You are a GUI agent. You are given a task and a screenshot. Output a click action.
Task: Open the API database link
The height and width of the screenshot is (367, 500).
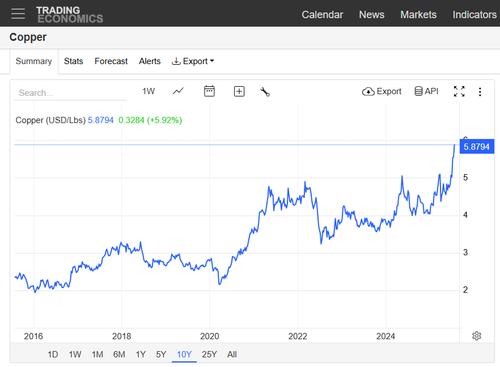(426, 91)
